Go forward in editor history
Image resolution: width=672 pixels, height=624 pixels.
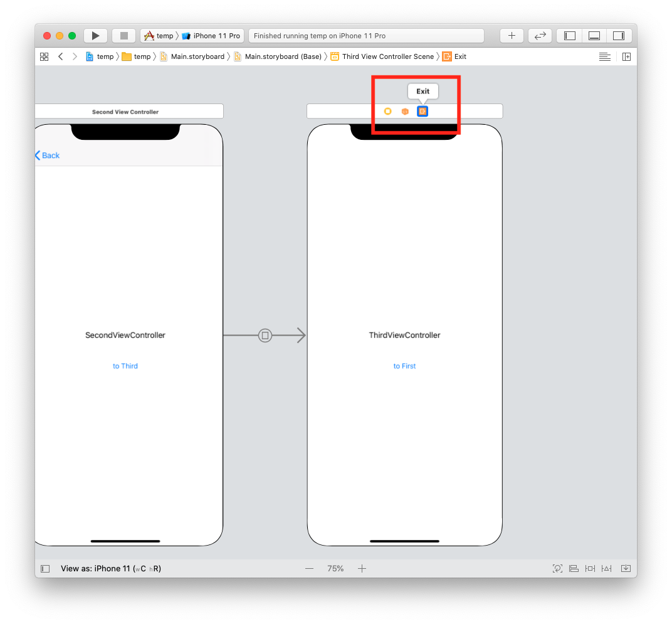point(75,56)
